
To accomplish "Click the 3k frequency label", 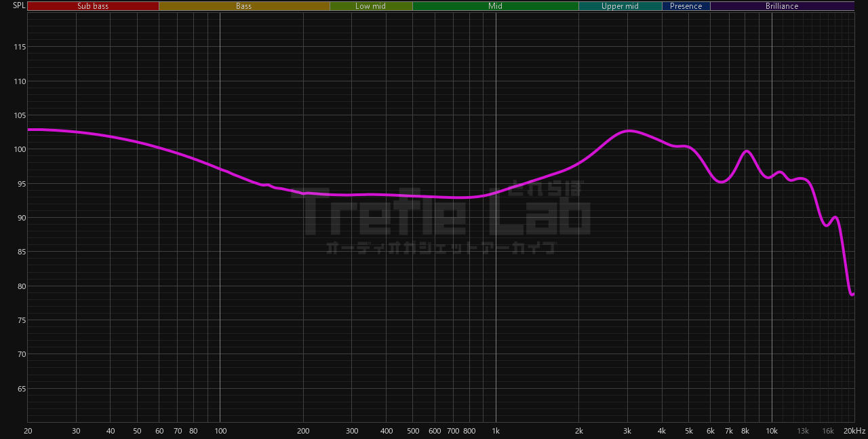I will [x=628, y=431].
